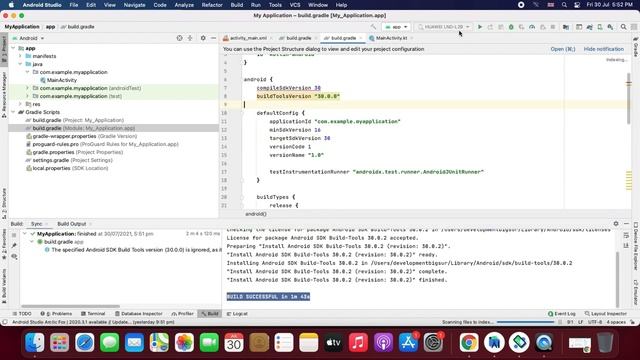Hide the Build tool window
Image resolution: width=640 pixels, height=360 pixels.
pos(627,224)
